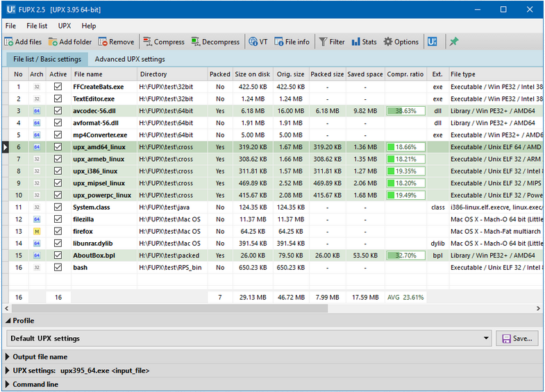Image resolution: width=545 pixels, height=392 pixels.
Task: Click the AVG 23.61% summary cell
Action: click(405, 298)
